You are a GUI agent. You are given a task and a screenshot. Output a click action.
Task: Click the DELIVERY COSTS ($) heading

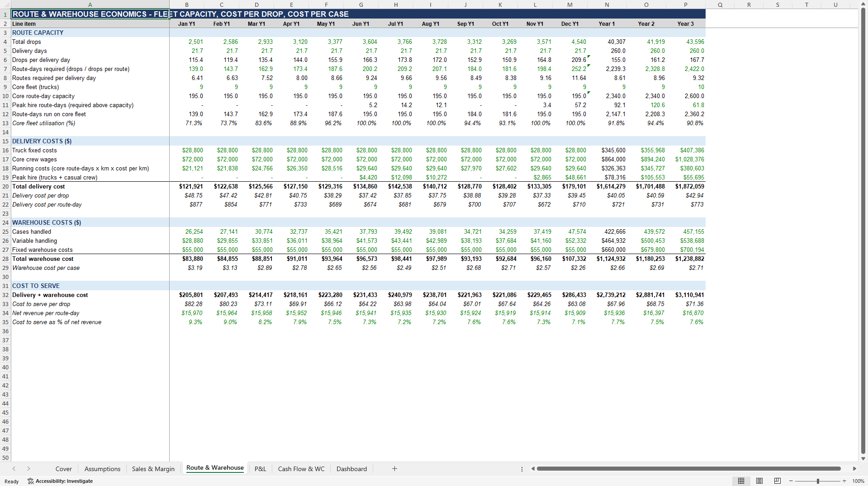click(42, 141)
